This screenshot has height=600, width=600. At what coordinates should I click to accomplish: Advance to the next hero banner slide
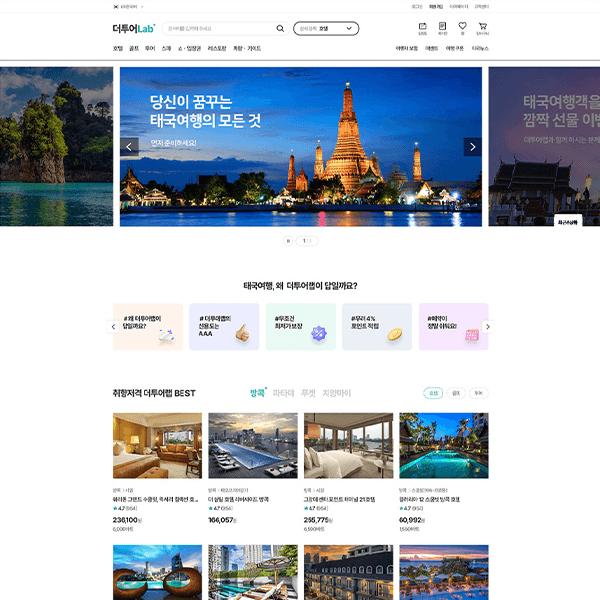point(473,147)
